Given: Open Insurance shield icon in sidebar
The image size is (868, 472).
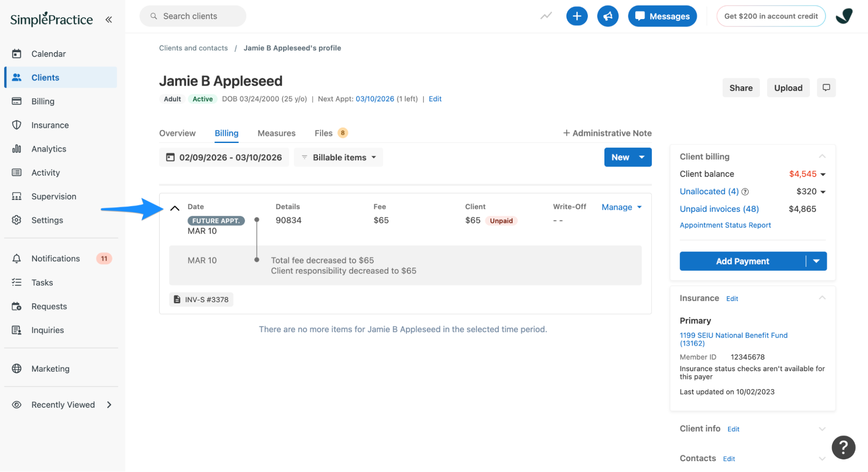Looking at the screenshot, I should (17, 125).
